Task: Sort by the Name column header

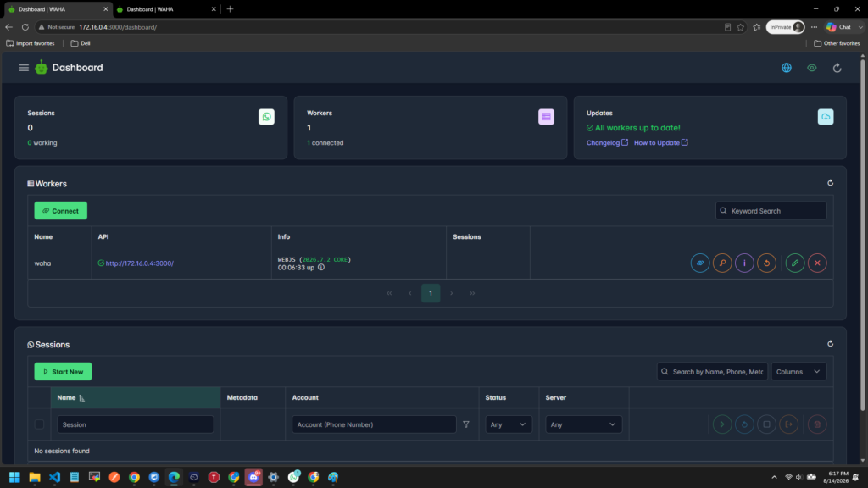Action: click(x=135, y=398)
